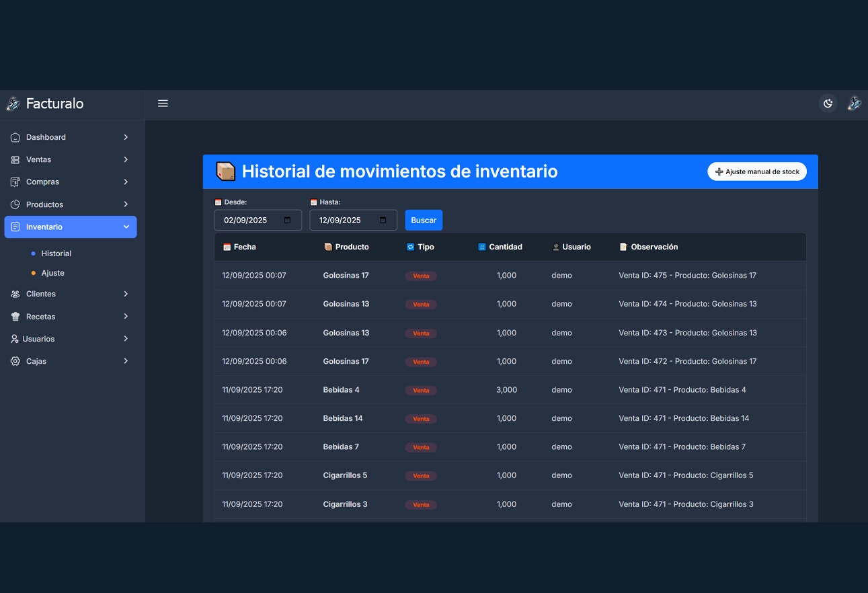Viewport: 868px width, 593px height.
Task: Collapse the Inventario menu chevron
Action: [126, 227]
